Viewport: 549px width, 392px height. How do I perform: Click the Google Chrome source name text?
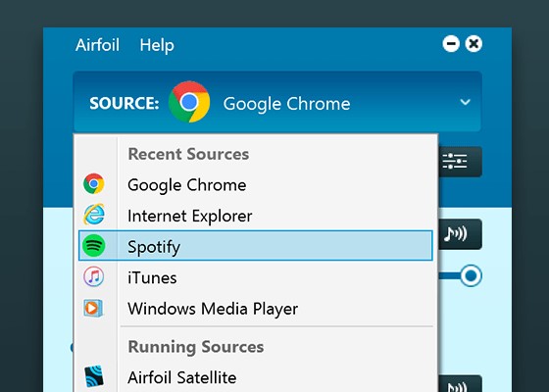(x=286, y=104)
